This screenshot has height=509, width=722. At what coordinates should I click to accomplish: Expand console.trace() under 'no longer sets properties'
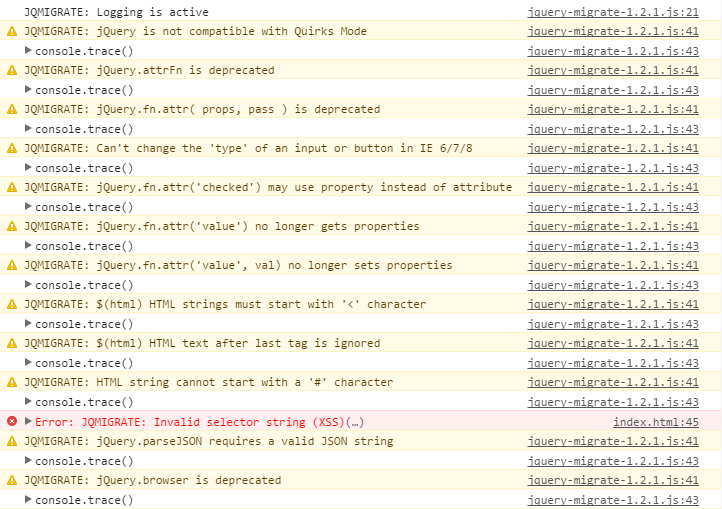tap(28, 284)
